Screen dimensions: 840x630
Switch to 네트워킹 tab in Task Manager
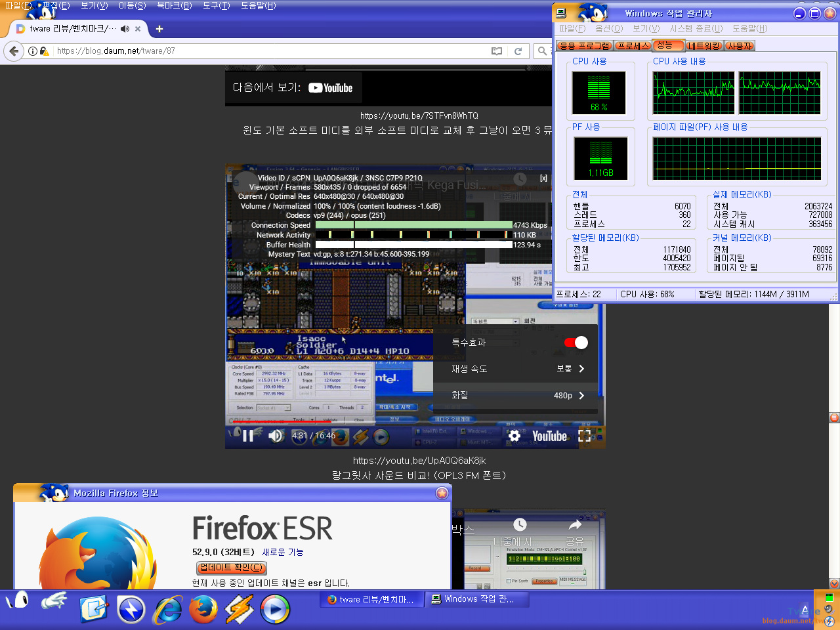(705, 45)
